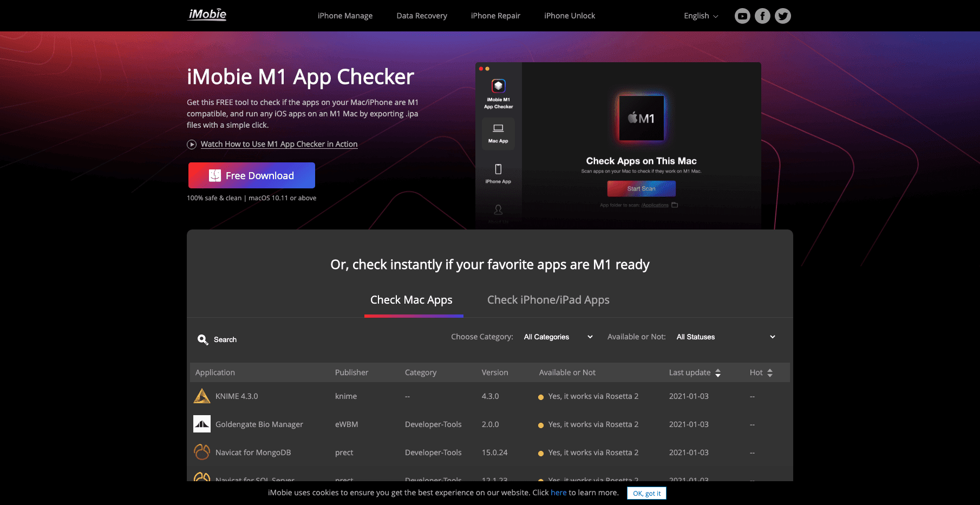Screen dimensions: 980x505
Task: Click the search magnifier icon
Action: 202,339
